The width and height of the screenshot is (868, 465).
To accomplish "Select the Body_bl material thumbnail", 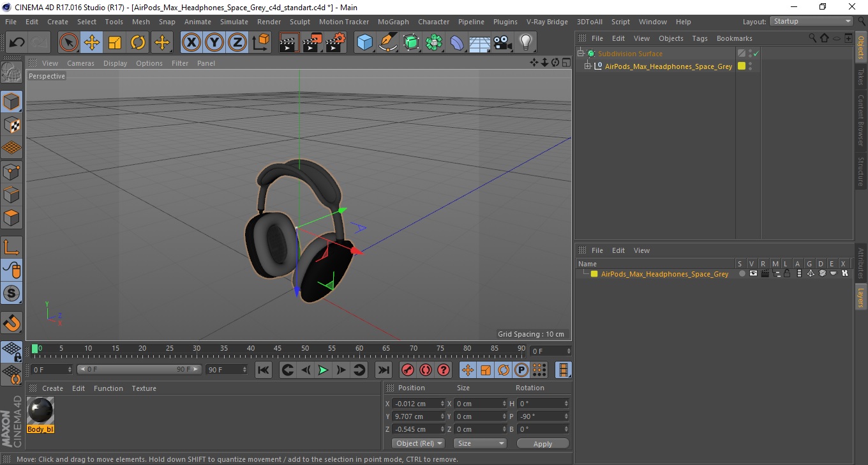I will tap(40, 410).
